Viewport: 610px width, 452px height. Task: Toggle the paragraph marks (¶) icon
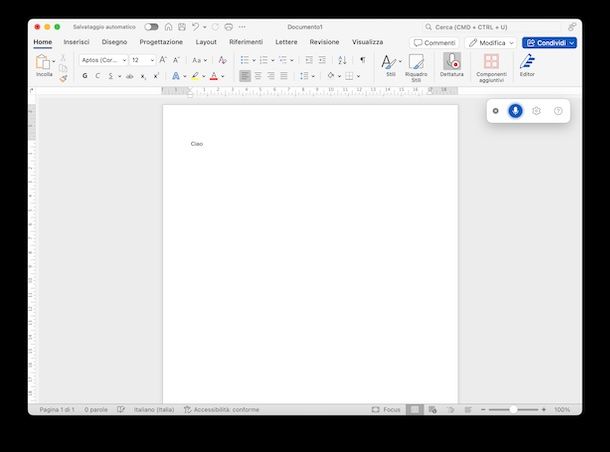click(363, 60)
